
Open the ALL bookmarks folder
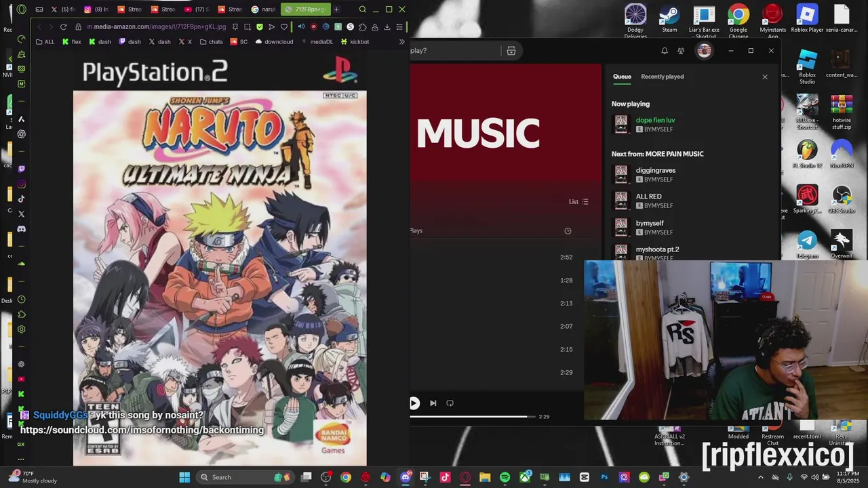45,41
